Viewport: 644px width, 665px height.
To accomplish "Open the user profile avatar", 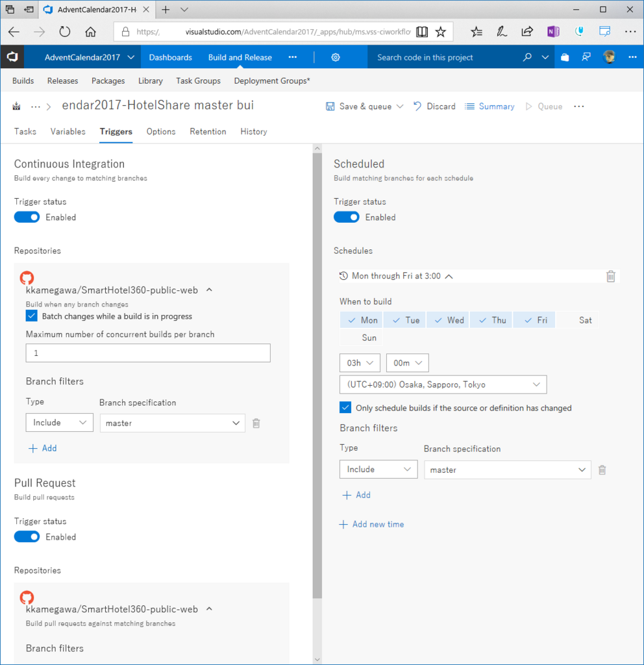I will pyautogui.click(x=609, y=57).
